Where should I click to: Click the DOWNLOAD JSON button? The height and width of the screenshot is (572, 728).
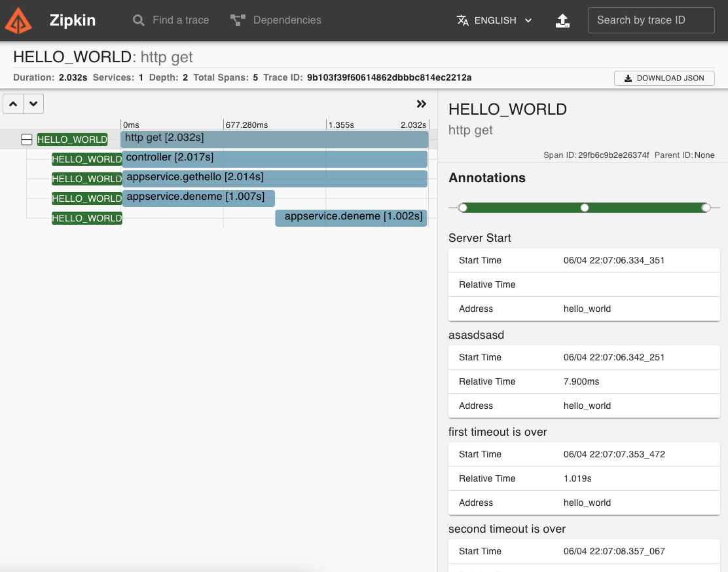pos(664,78)
